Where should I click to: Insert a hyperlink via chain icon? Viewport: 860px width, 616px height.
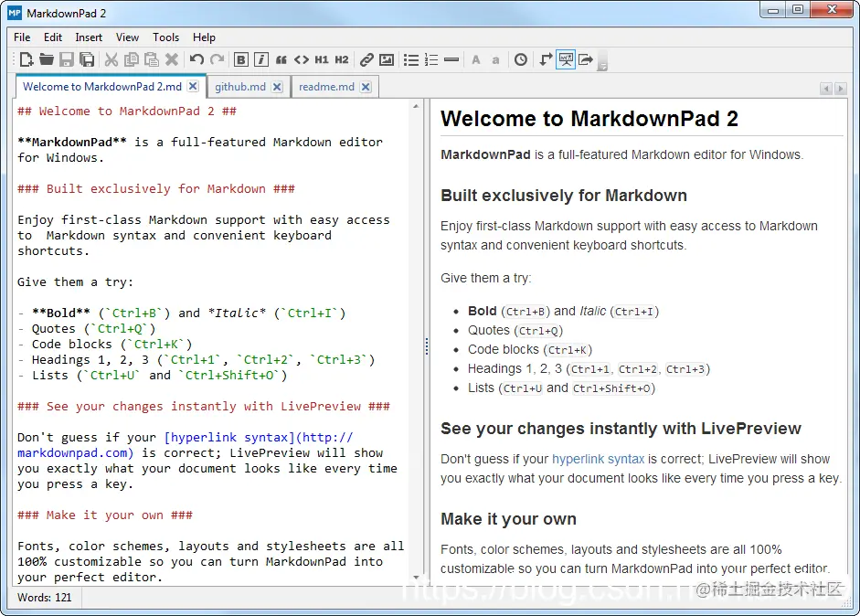click(366, 59)
